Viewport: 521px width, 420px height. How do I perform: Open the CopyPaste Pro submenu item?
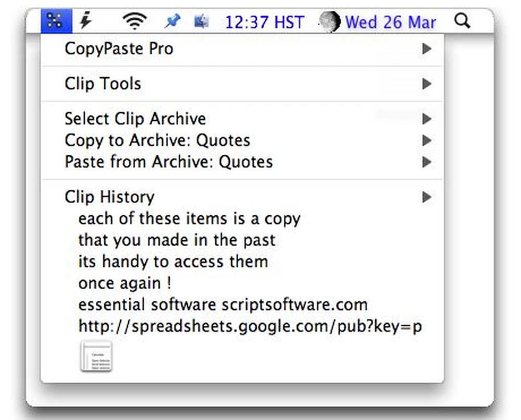click(242, 49)
